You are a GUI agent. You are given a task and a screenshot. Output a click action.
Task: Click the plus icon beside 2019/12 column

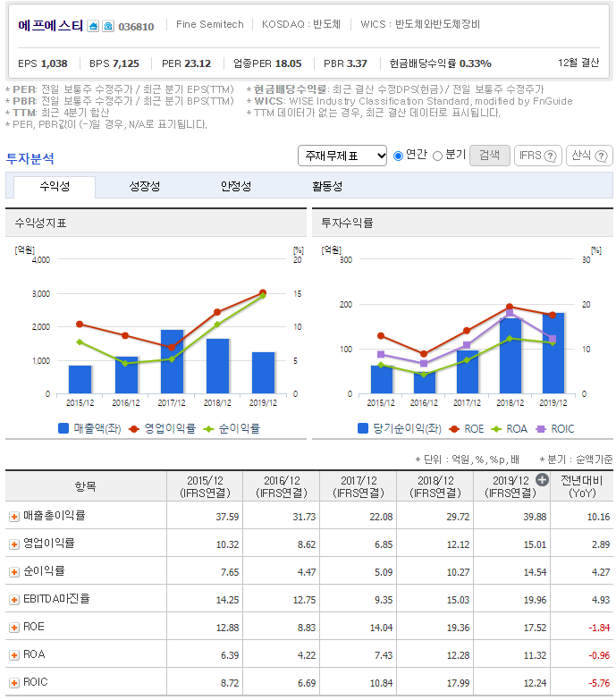click(542, 480)
